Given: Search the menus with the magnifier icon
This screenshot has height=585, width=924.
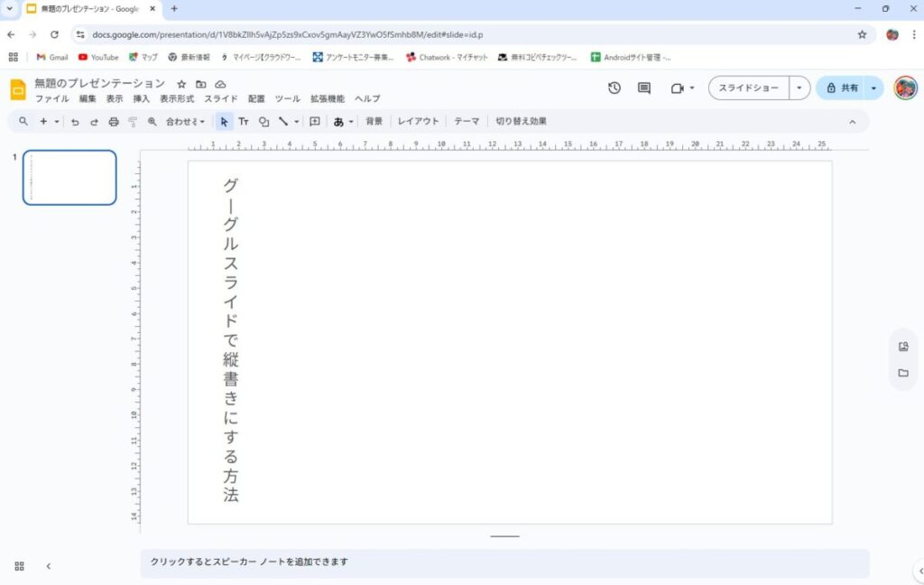Looking at the screenshot, I should pos(23,122).
